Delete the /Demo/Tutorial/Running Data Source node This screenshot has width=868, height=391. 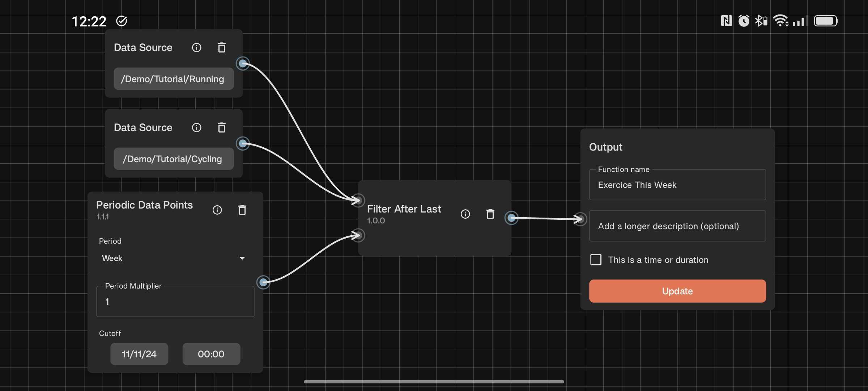pyautogui.click(x=221, y=47)
